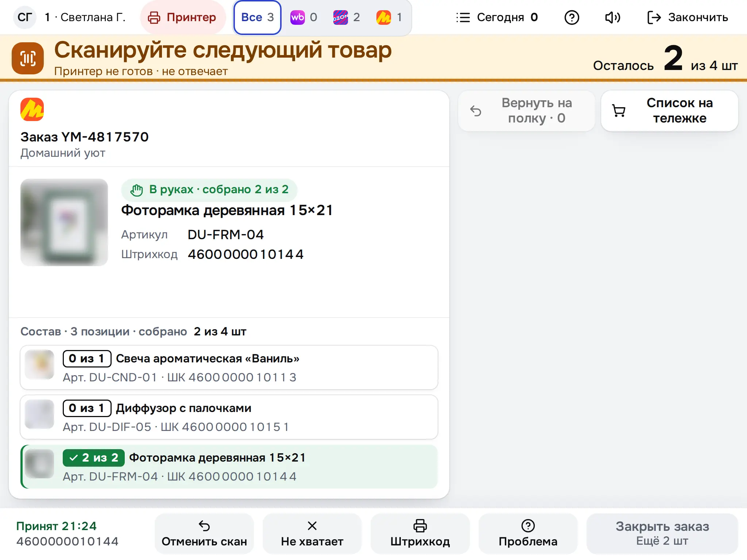
Task: Click the return arrow icon on Вернуть на полку
Action: click(x=476, y=111)
